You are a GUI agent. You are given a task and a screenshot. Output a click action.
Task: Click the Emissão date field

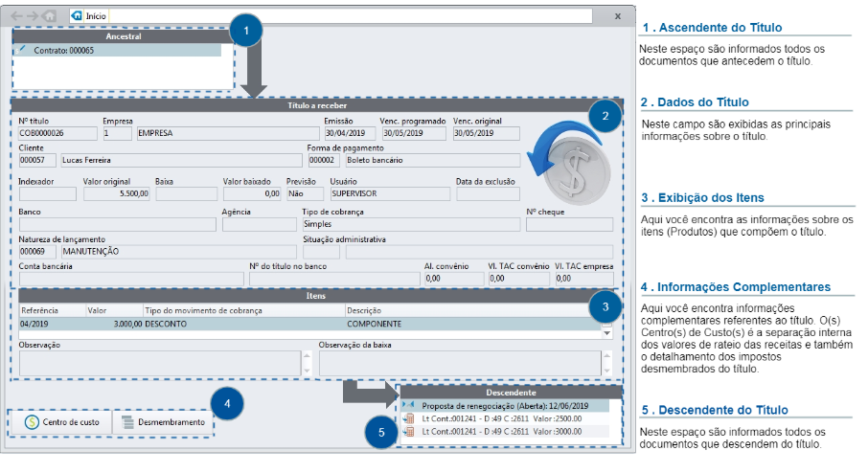350,133
